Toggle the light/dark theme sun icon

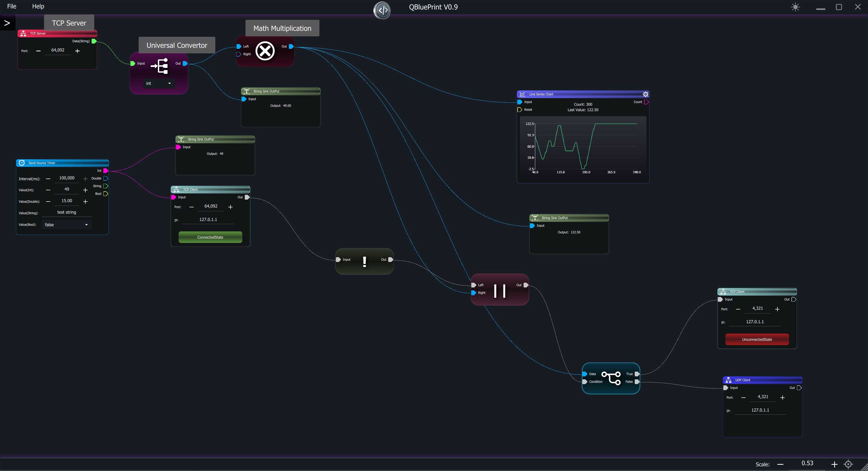[x=795, y=7]
